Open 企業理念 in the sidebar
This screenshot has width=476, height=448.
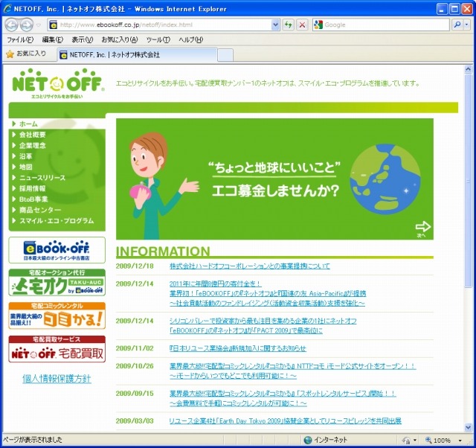click(32, 145)
